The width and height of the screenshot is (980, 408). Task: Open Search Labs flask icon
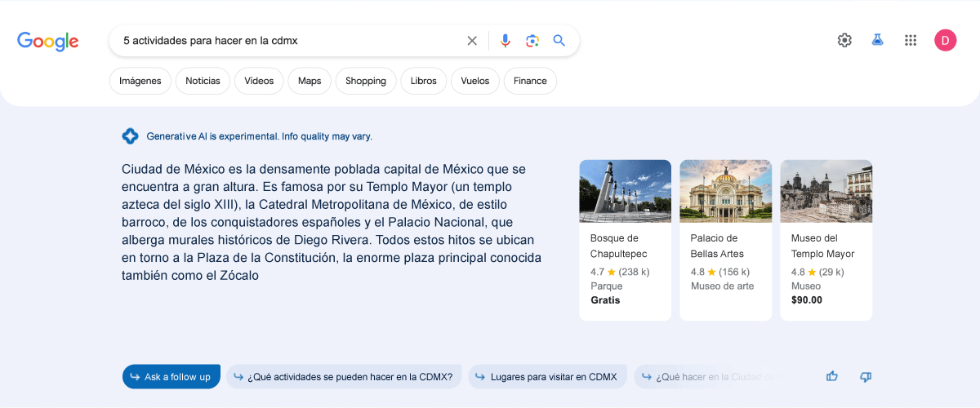878,40
